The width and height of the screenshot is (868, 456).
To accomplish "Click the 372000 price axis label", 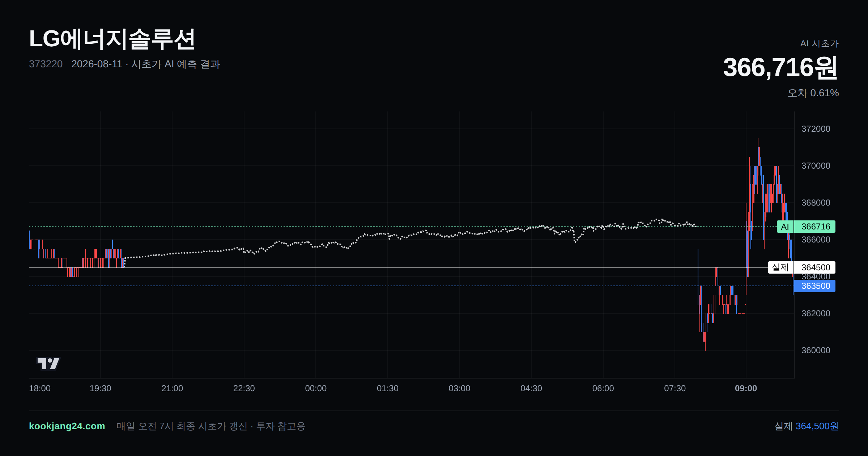I will (816, 129).
